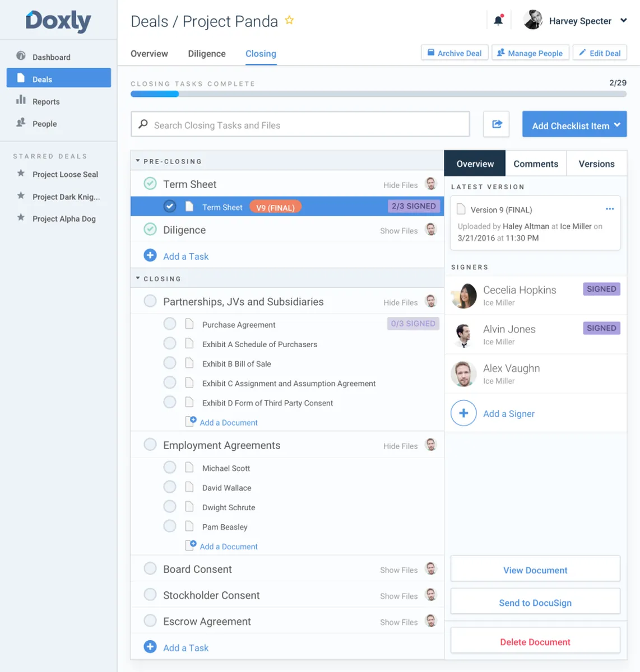
Task: Uncheck the Term Sheet V9 document checkbox
Action: (170, 207)
